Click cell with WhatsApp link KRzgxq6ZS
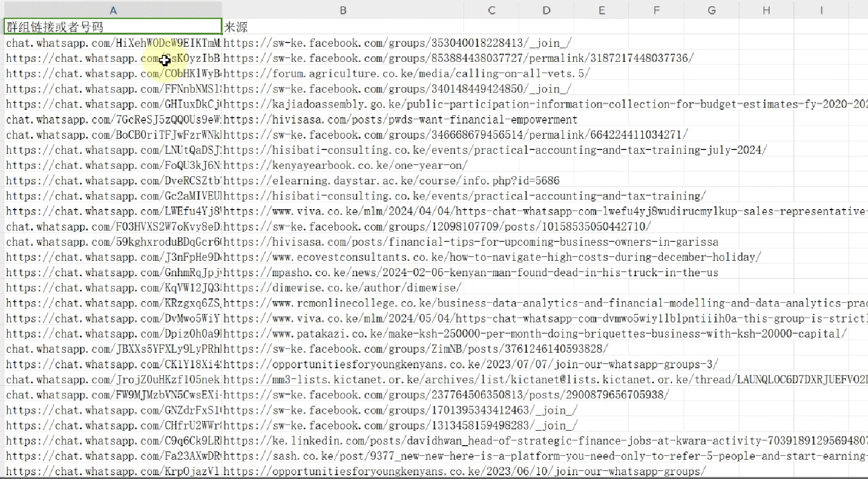The image size is (868, 479). coord(113,303)
